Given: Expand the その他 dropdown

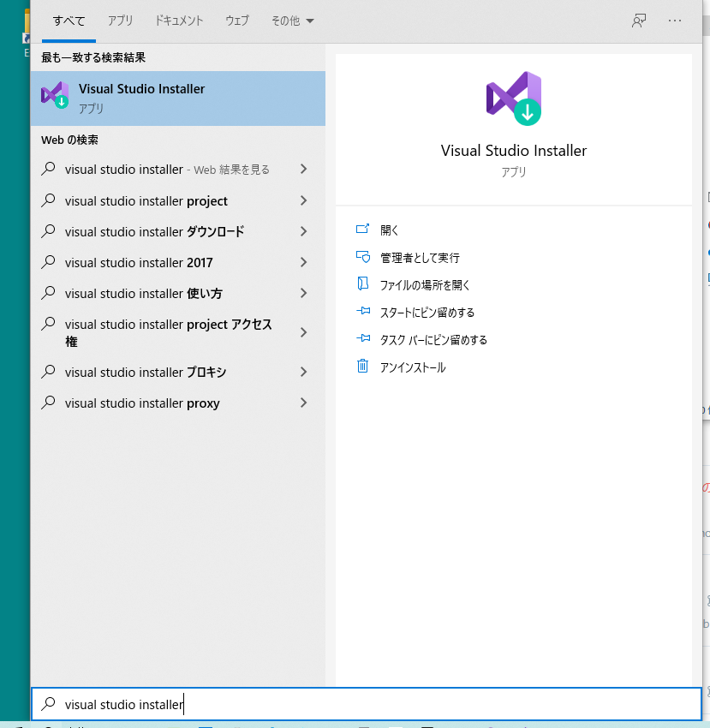Looking at the screenshot, I should [293, 21].
